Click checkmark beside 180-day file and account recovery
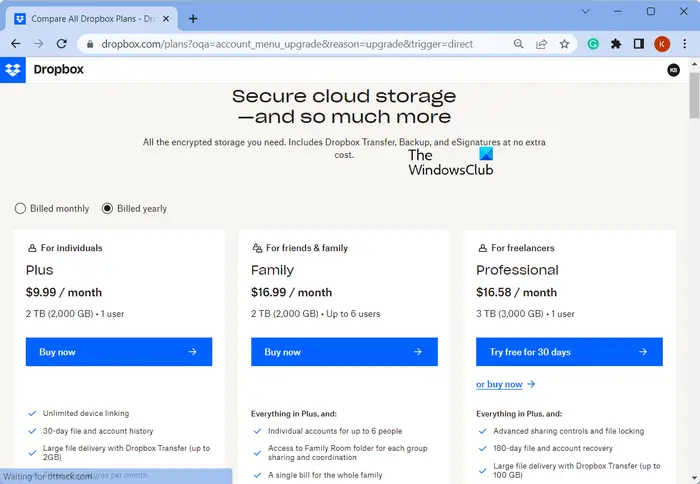The width and height of the screenshot is (700, 484). [483, 448]
